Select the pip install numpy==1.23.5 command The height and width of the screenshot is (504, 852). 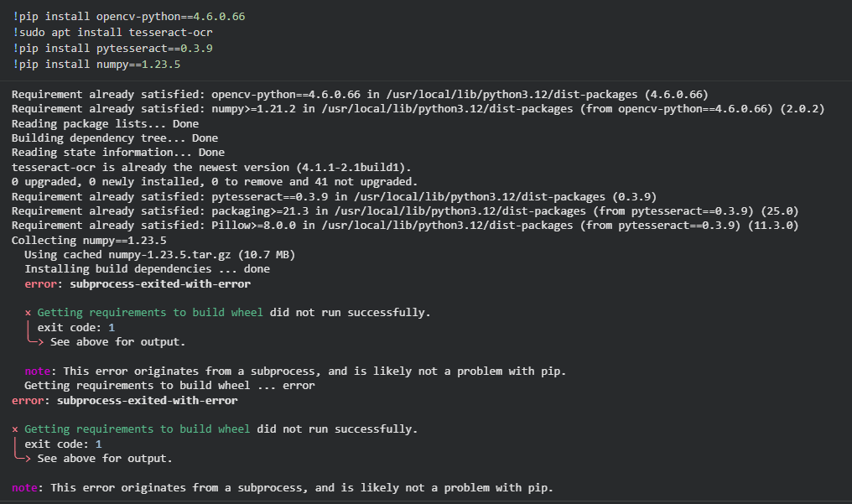pyautogui.click(x=96, y=65)
